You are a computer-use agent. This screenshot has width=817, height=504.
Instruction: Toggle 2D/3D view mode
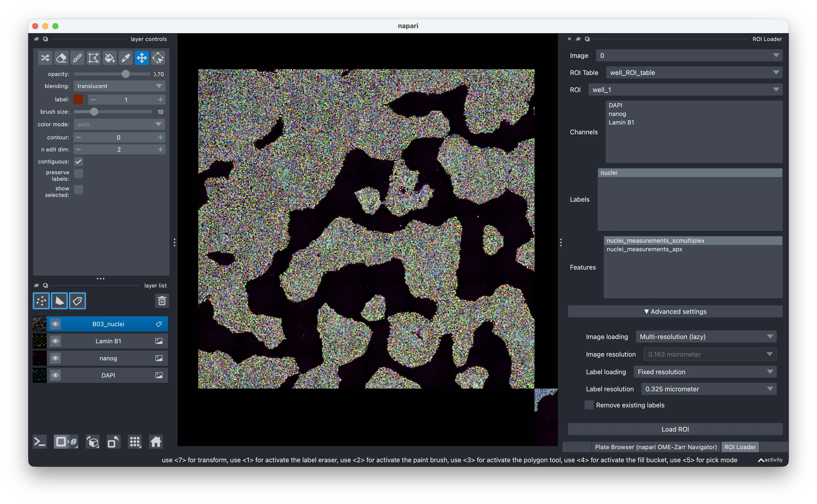pos(66,442)
